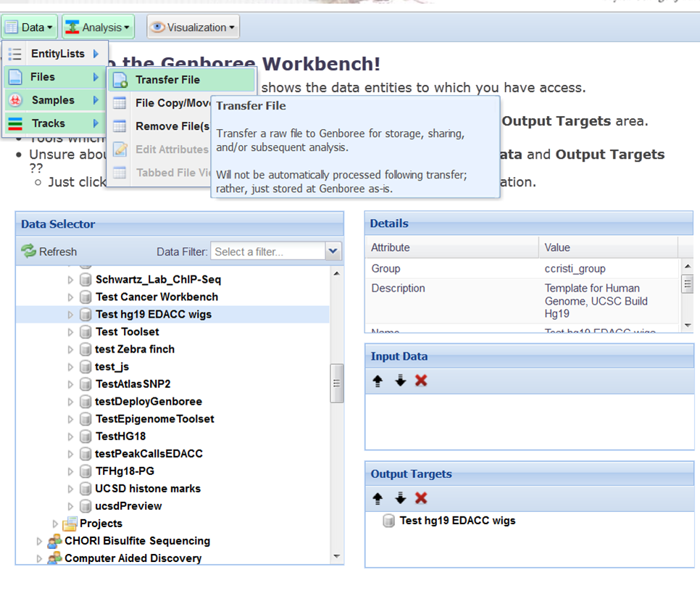Click the Select a filter input field
700x599 pixels.
click(x=267, y=252)
